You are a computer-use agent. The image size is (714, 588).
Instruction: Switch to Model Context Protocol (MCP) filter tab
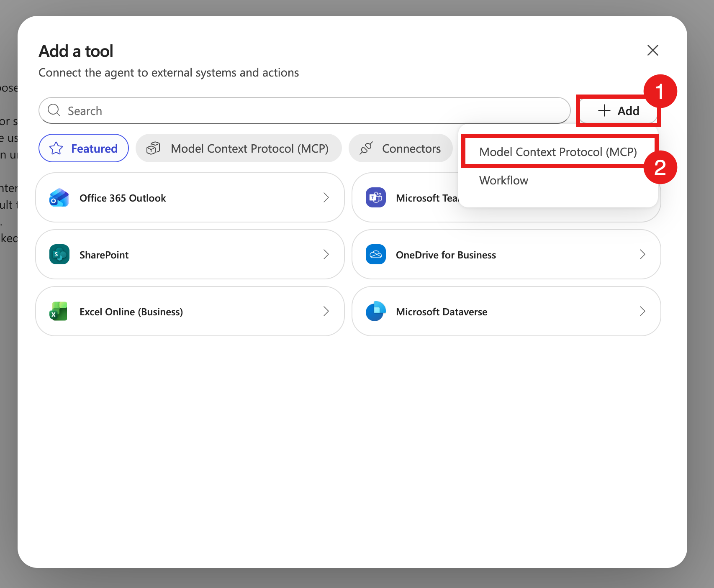[x=239, y=148]
